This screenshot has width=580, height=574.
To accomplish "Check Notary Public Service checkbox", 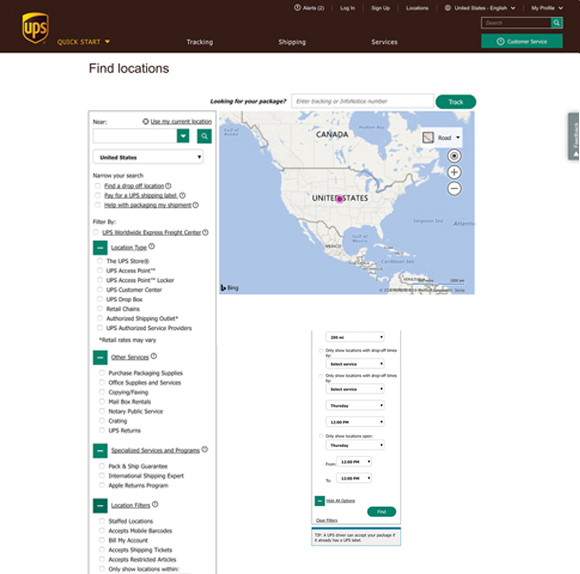I will 102,411.
